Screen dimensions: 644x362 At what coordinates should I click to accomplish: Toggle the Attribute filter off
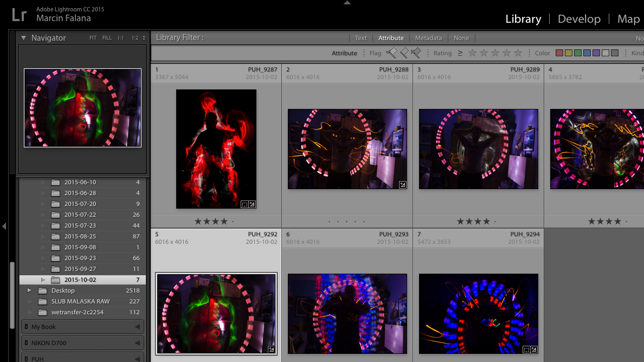[x=391, y=38]
